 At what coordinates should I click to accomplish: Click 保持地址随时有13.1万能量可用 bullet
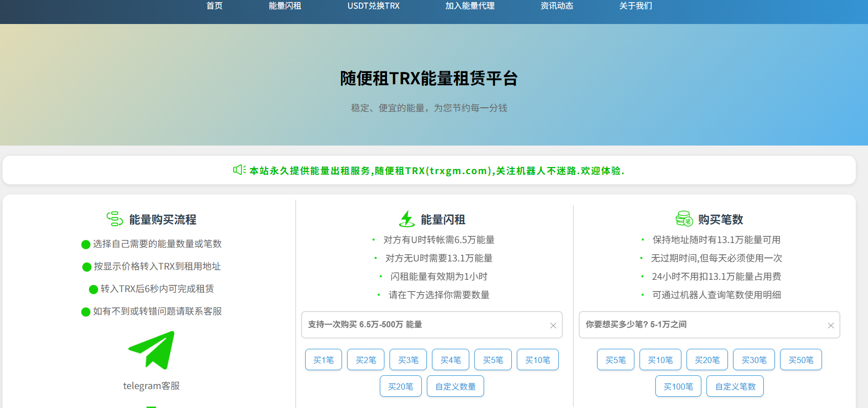[x=717, y=239]
